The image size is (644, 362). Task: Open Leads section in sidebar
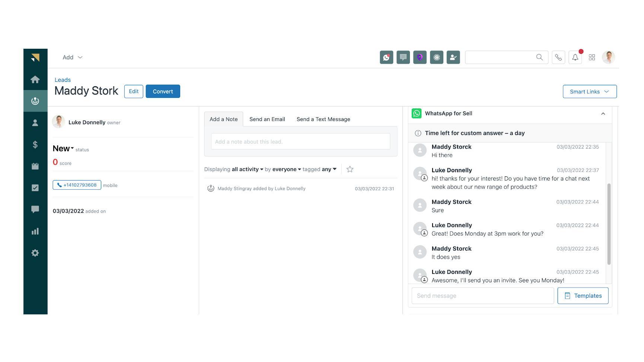coord(35,101)
